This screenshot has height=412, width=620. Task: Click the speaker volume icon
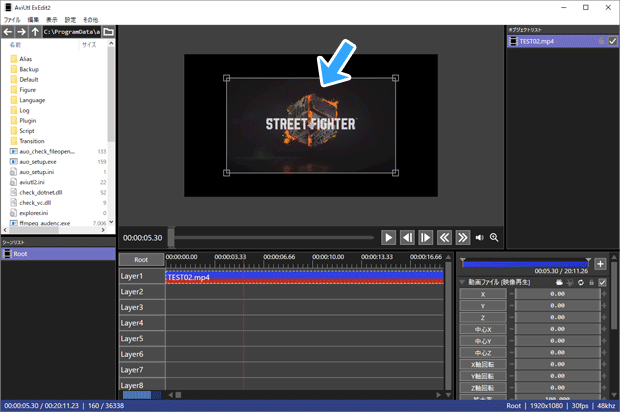point(480,238)
